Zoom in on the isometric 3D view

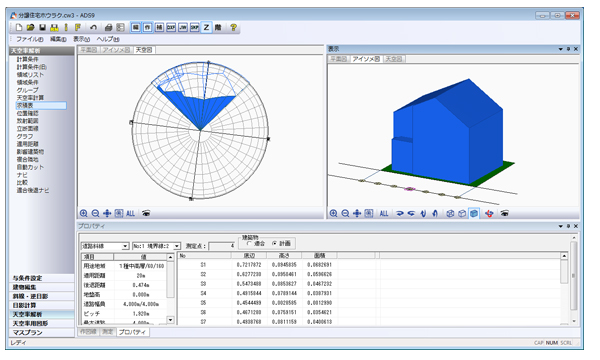click(333, 213)
